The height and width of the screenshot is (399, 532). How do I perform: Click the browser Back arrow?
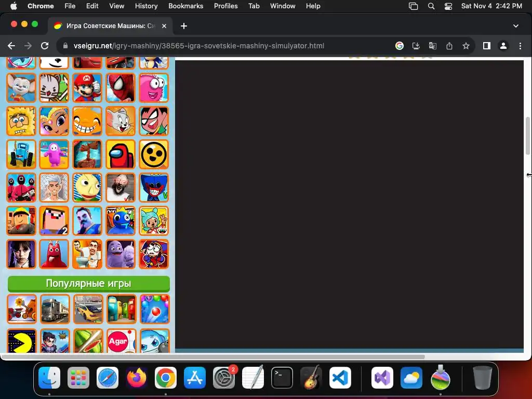(x=11, y=46)
